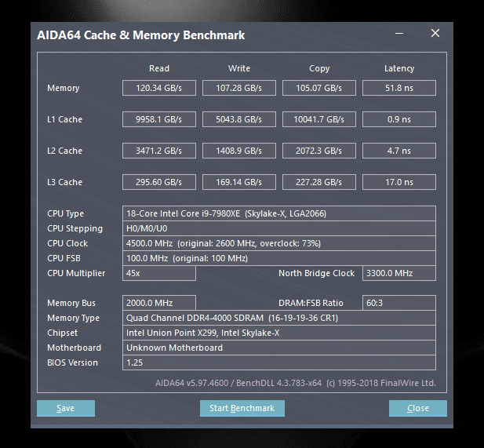Pick L2 Cache Copy value 2072.3 GB/s

tap(318, 151)
